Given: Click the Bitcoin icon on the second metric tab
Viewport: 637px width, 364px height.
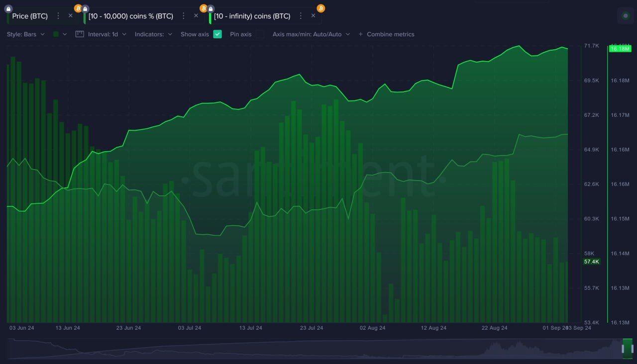Looking at the screenshot, I should pos(78,8).
